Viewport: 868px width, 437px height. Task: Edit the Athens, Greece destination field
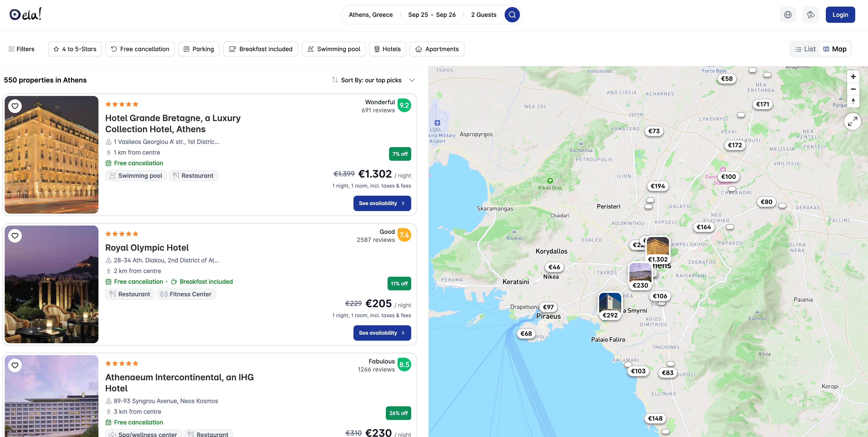tap(371, 15)
